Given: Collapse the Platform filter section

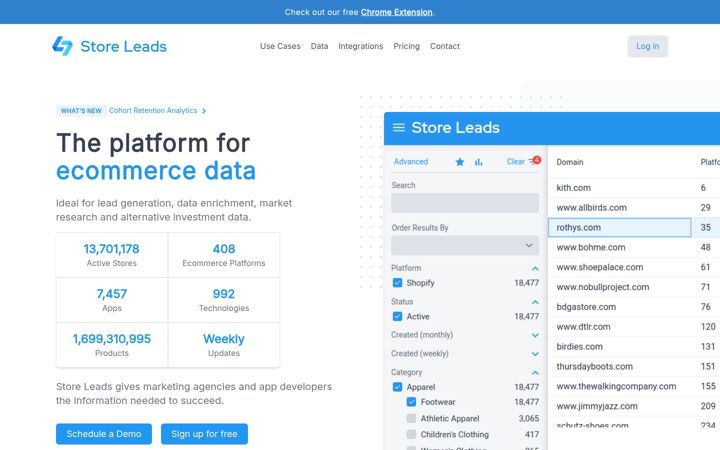Looking at the screenshot, I should click(x=535, y=268).
